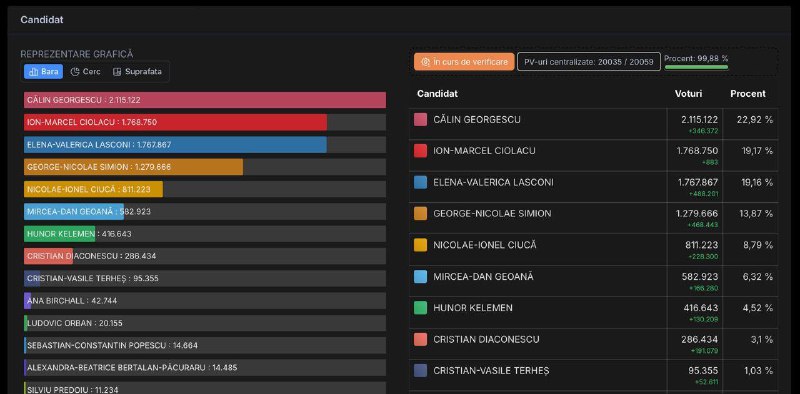The width and height of the screenshot is (800, 394).
Task: Sort by the Procent column header
Action: pyautogui.click(x=747, y=94)
